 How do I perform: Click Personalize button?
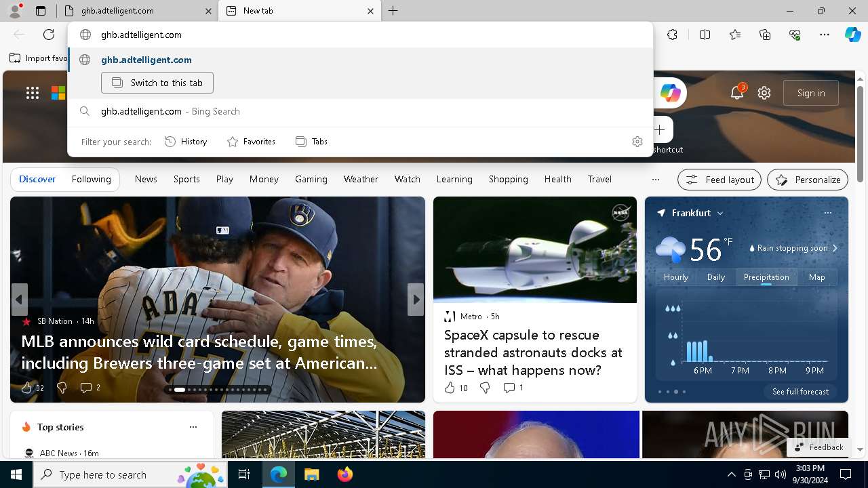coord(808,180)
